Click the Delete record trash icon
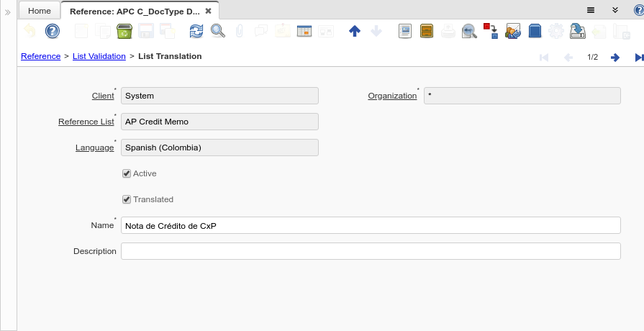The image size is (644, 331). tap(123, 31)
